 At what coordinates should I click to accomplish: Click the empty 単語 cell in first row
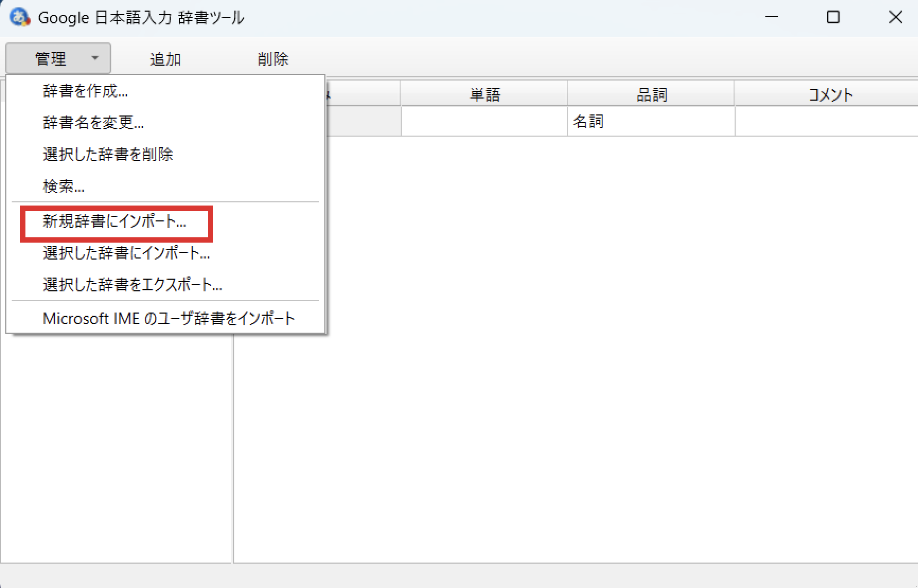pos(484,121)
